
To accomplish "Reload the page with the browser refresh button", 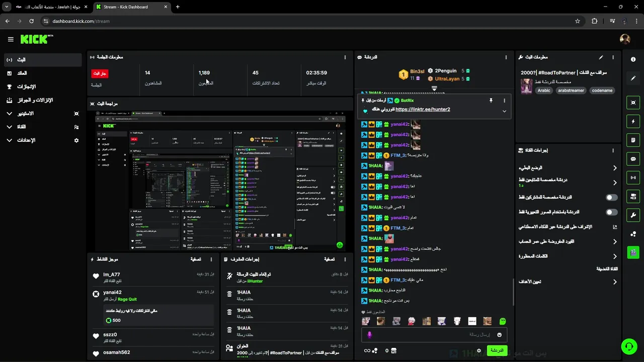I will tap(31, 21).
